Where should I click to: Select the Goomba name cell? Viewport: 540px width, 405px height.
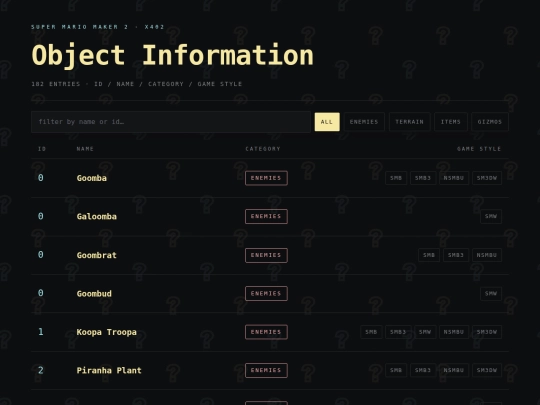92,178
